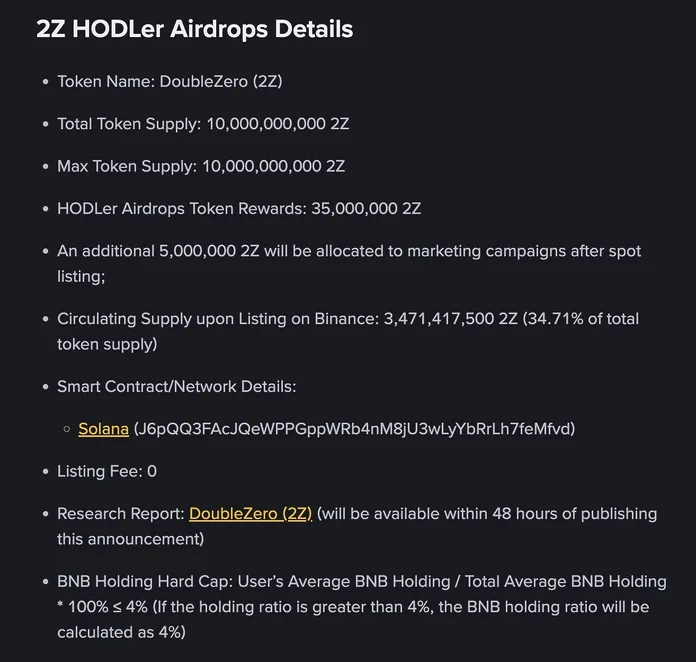
Task: Click the Solana contract address string
Action: coord(354,428)
